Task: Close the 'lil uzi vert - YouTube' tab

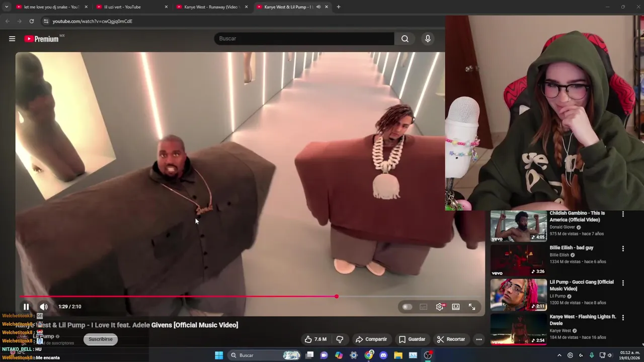Action: (x=166, y=7)
